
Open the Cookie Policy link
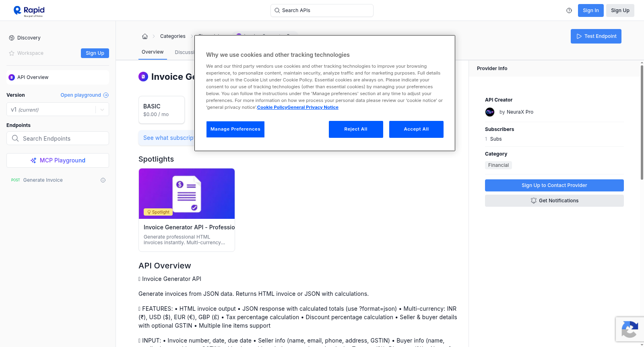click(272, 107)
